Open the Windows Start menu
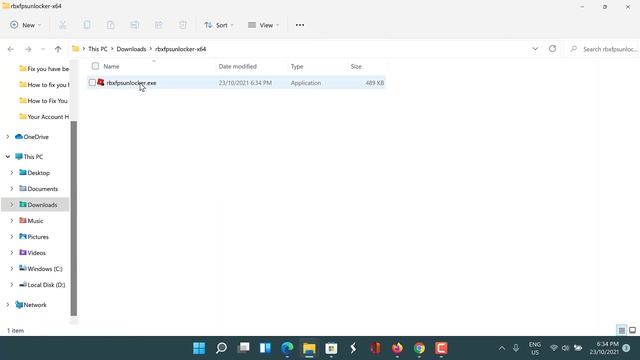Screen dimensions: 640x360 (199, 348)
